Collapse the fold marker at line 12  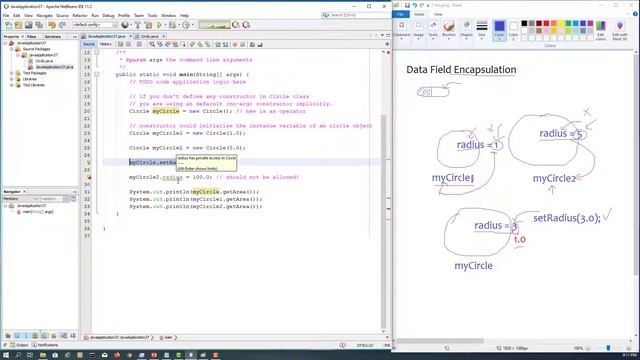click(97, 52)
